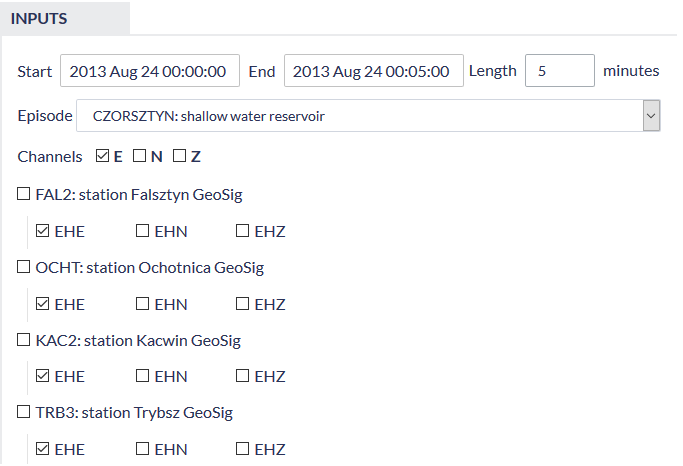
Task: Check the FAL2 station Falsztyn checkbox
Action: point(24,194)
